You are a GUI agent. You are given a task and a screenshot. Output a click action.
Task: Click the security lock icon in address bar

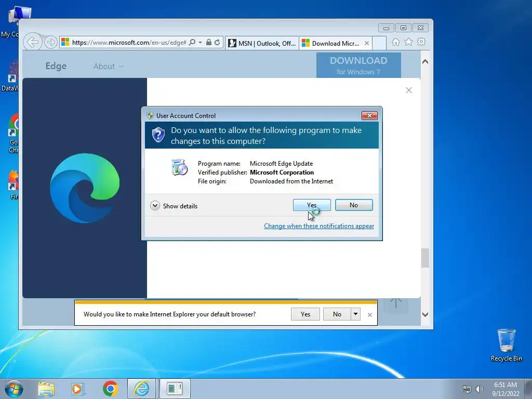coord(209,42)
